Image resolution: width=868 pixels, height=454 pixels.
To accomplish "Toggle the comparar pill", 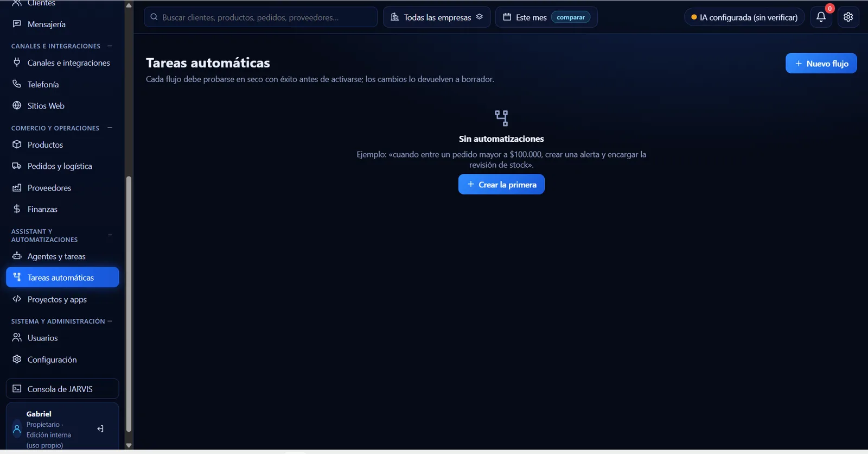I will 571,17.
